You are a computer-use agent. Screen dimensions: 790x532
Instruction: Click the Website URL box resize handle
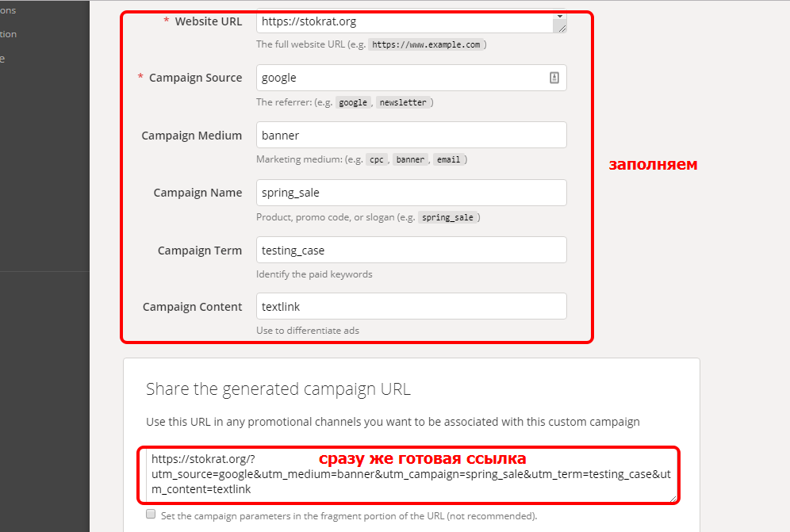click(562, 28)
